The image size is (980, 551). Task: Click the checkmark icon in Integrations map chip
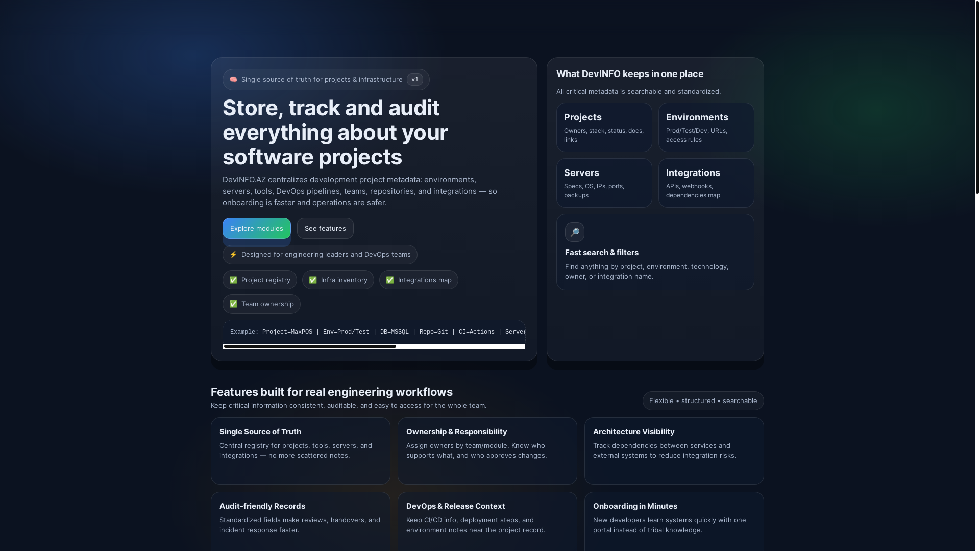[x=390, y=280]
